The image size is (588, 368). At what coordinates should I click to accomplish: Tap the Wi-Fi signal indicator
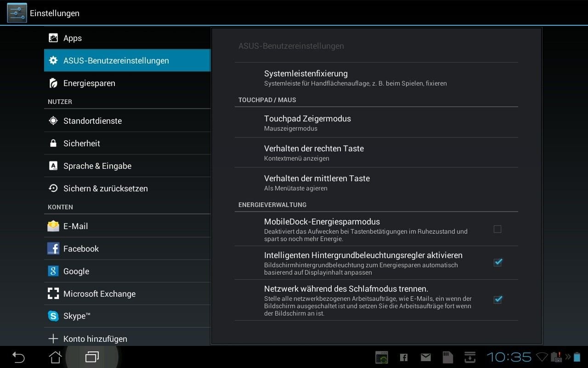click(x=542, y=357)
